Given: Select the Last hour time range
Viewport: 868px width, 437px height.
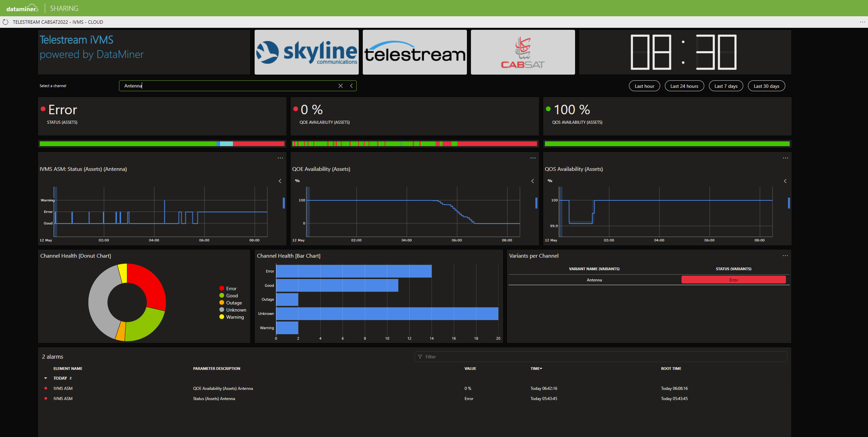Looking at the screenshot, I should pos(644,86).
